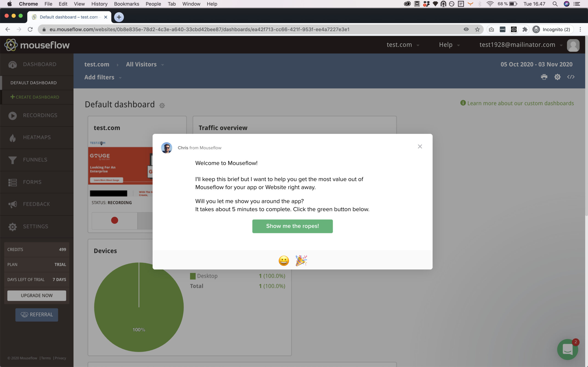Open the Bookmarks menu in the menu bar

point(126,4)
